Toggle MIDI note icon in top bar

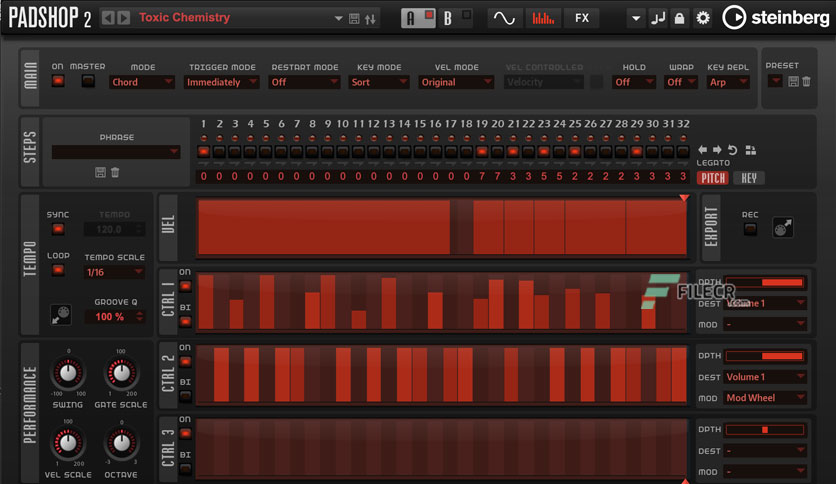tap(658, 19)
